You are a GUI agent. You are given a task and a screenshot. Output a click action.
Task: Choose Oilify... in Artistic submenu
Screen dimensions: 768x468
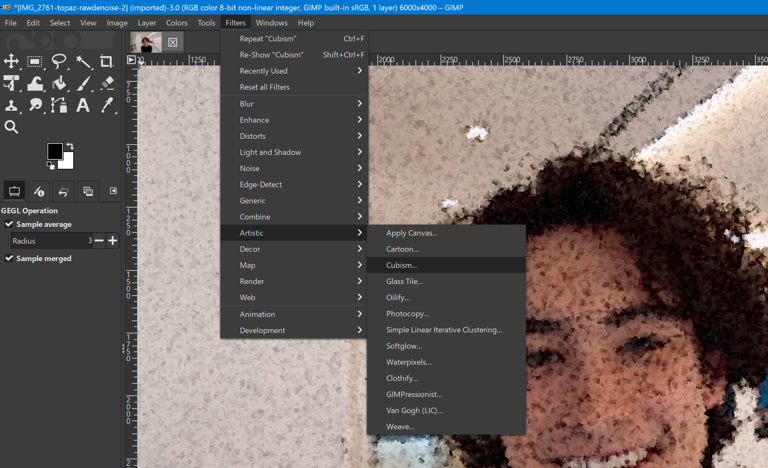tap(446, 297)
